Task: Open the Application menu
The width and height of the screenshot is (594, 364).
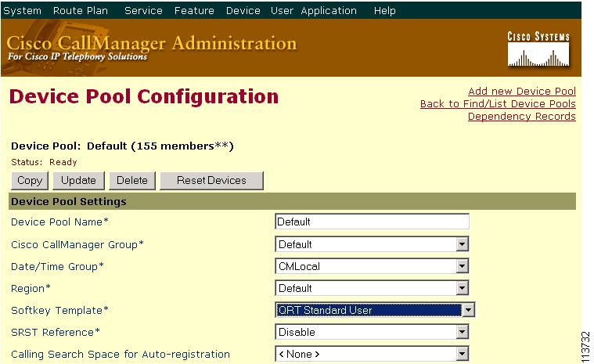Action: pyautogui.click(x=329, y=11)
